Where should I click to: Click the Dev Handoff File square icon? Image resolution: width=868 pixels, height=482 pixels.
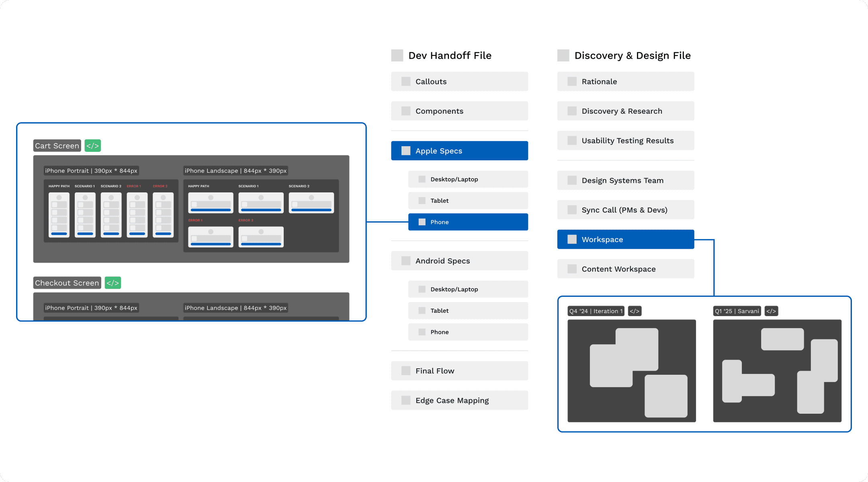pos(397,55)
